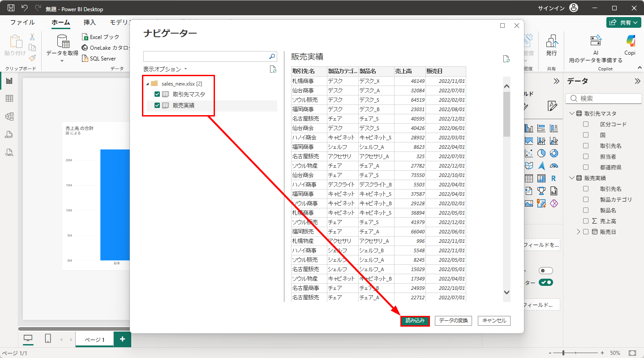Check the 売上高 field
The image size is (644, 358).
[x=586, y=221]
